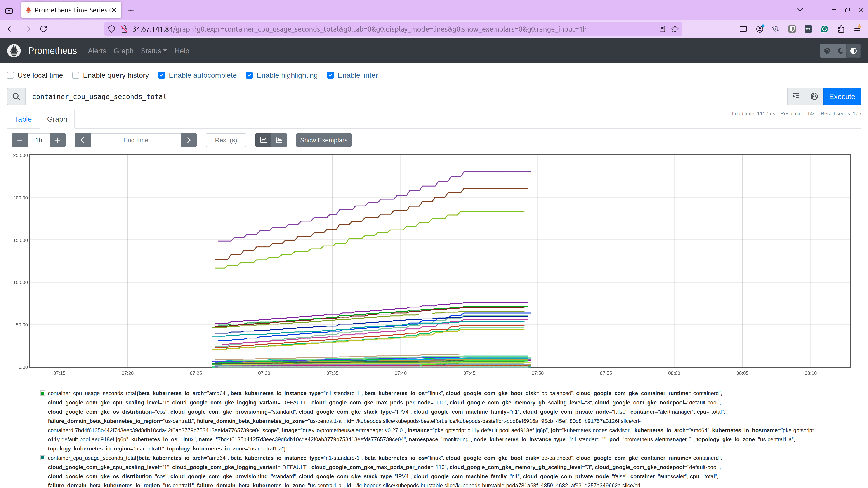The image size is (868, 488).
Task: Switch to stacked area graph mode
Action: tap(279, 140)
